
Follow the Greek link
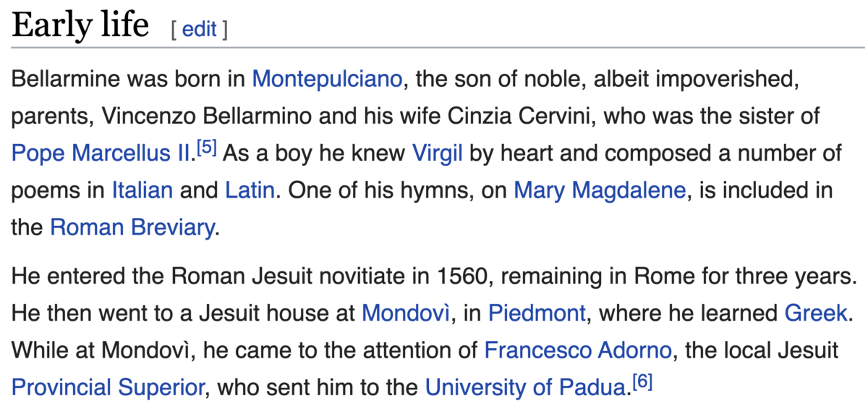click(x=815, y=313)
